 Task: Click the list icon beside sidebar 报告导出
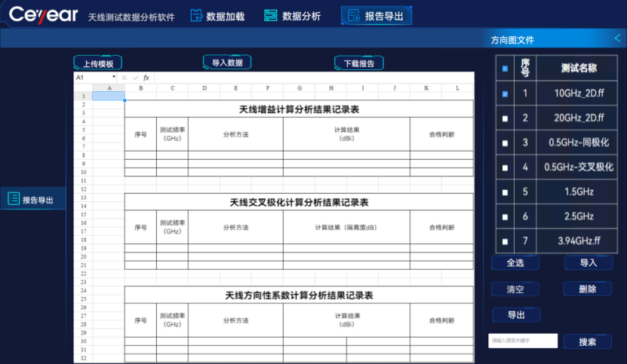14,199
